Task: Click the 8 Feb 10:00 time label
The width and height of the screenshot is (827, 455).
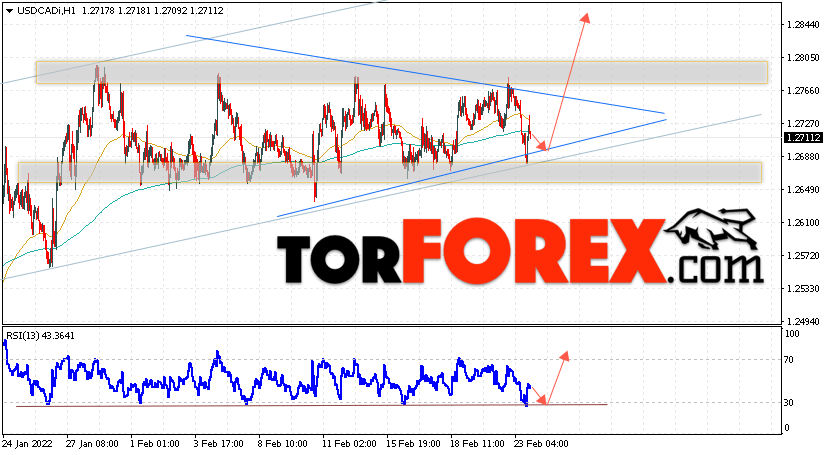Action: (283, 443)
